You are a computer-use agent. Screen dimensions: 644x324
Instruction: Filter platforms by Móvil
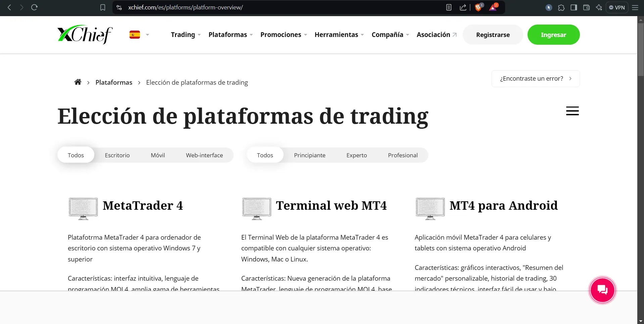(x=158, y=155)
